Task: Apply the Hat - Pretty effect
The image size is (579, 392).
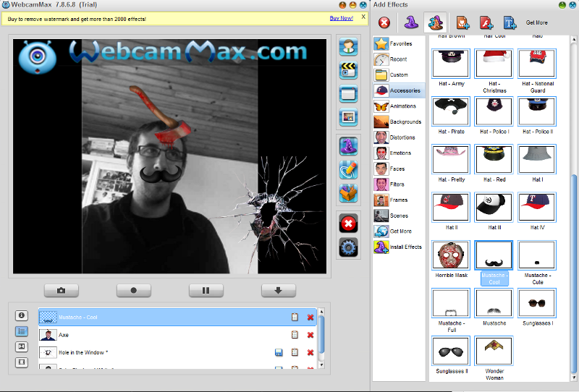Action: (x=451, y=159)
